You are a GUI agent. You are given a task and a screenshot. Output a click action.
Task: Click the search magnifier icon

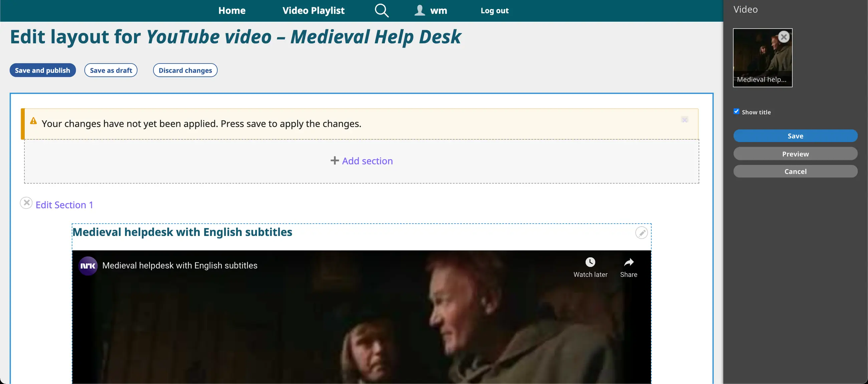point(382,10)
